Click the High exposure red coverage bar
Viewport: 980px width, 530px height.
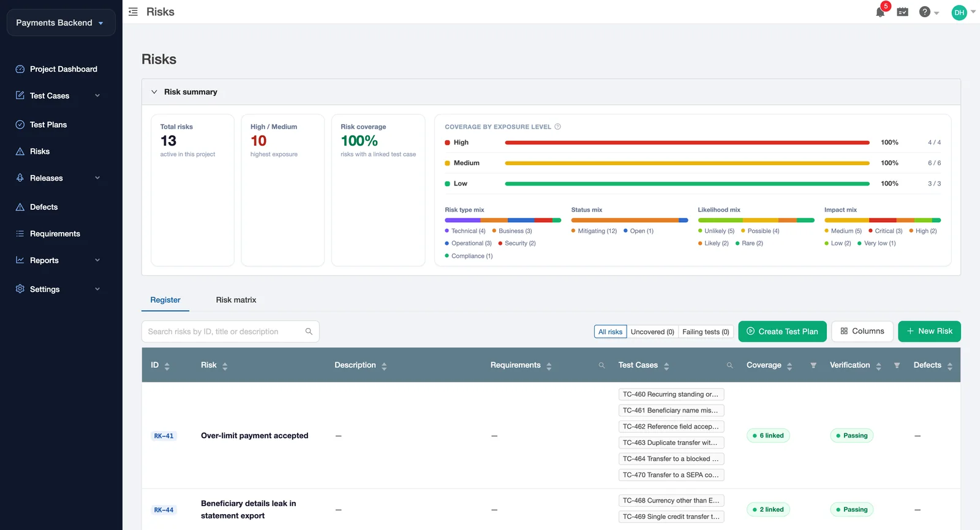click(687, 143)
